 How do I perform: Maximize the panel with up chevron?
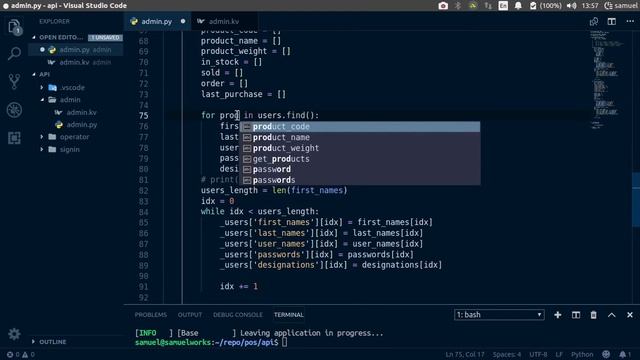tap(611, 315)
